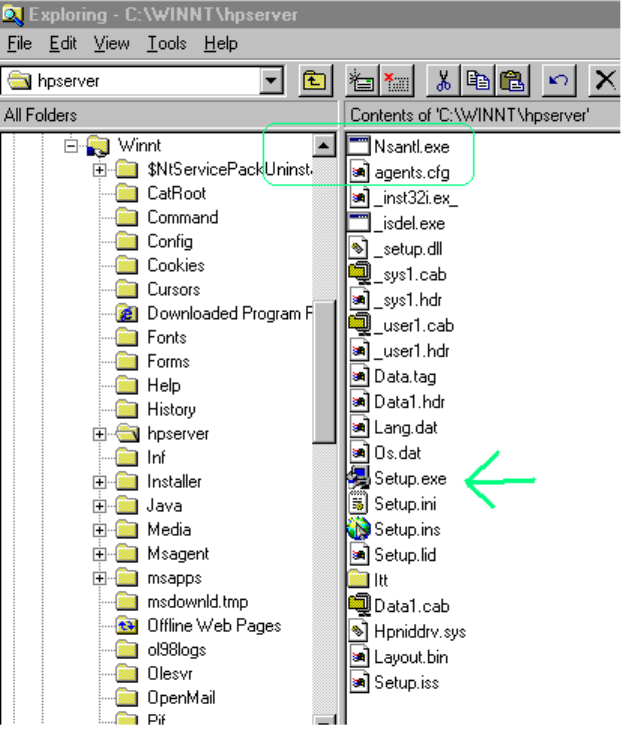
Task: Select the Setup.exe file icon
Action: click(x=359, y=480)
